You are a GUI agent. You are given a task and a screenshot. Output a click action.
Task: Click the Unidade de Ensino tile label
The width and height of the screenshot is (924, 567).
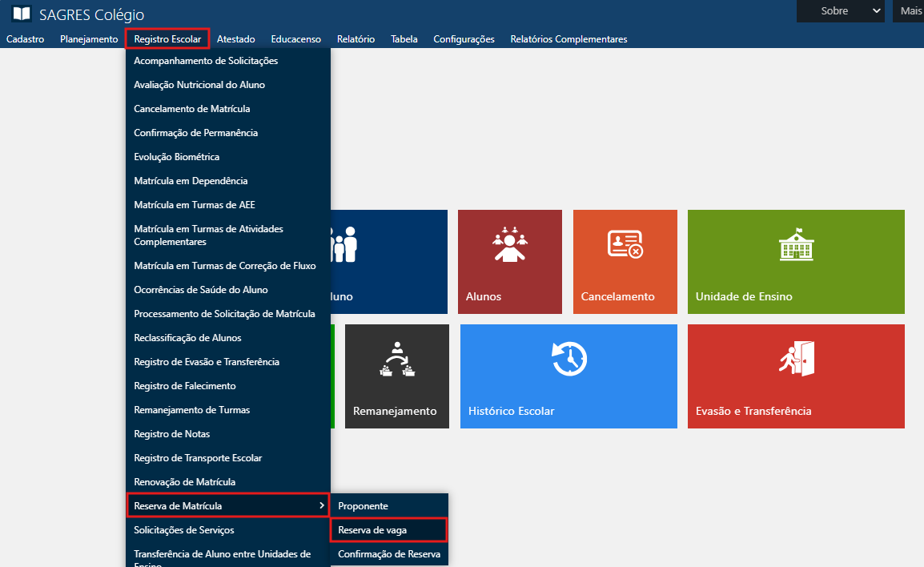click(744, 296)
